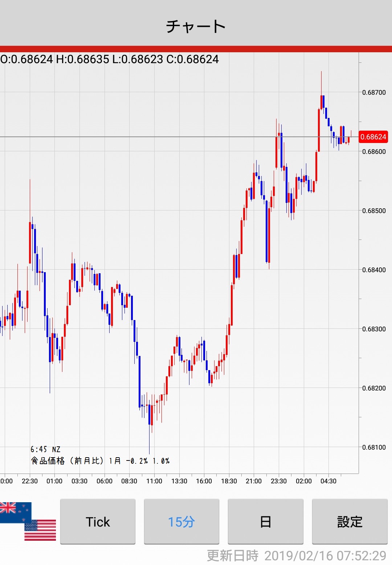This screenshot has width=392, height=565.
Task: Switch to the Tick chart view
Action: click(x=98, y=521)
